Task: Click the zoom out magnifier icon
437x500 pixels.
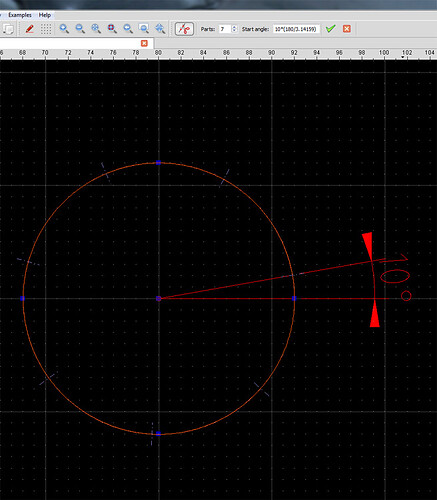Action: [80, 29]
